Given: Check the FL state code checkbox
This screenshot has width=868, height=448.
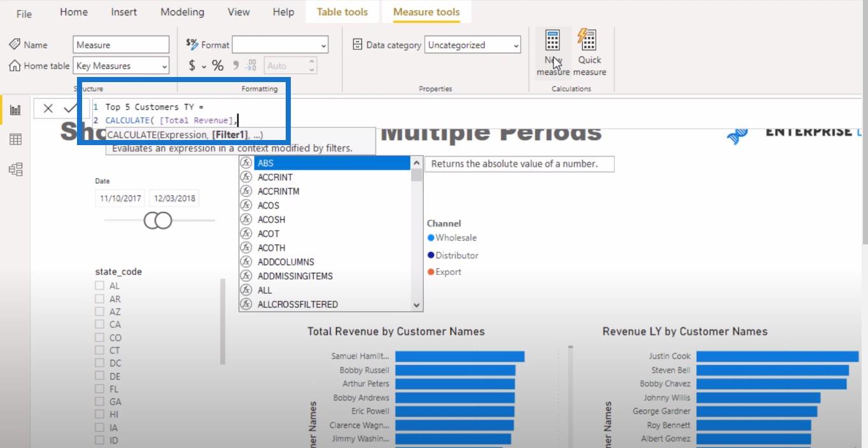Looking at the screenshot, I should pyautogui.click(x=99, y=388).
